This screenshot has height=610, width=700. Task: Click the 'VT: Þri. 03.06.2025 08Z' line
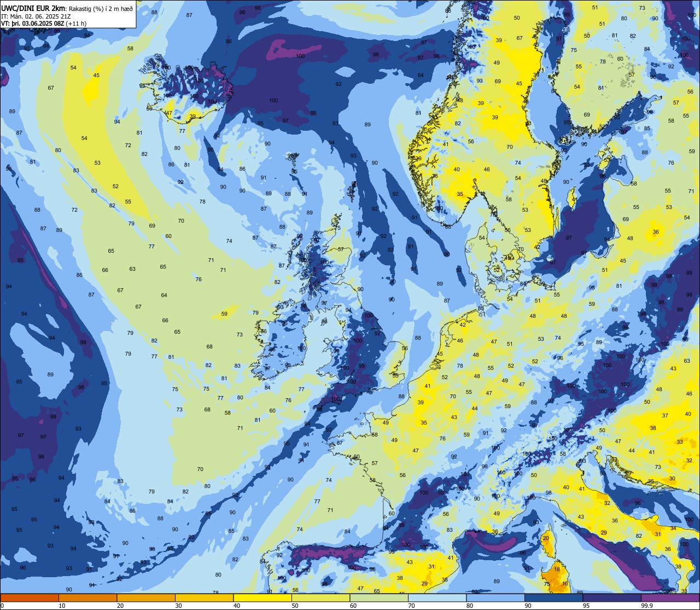coord(32,23)
